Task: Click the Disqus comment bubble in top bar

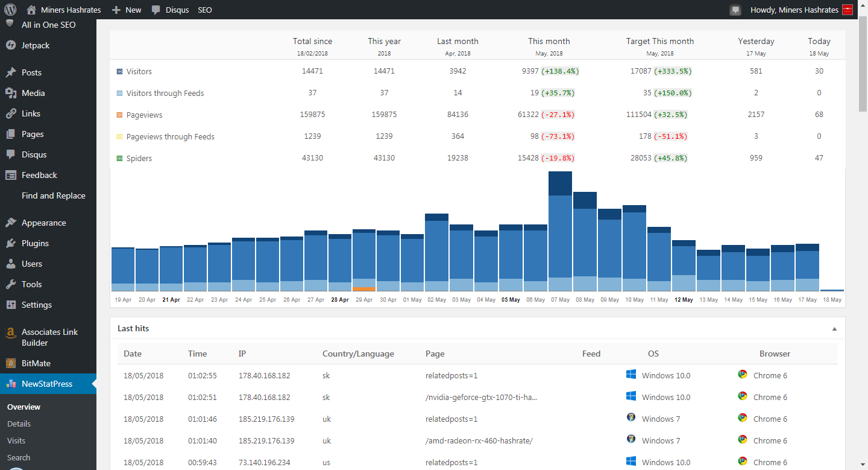Action: click(x=156, y=10)
